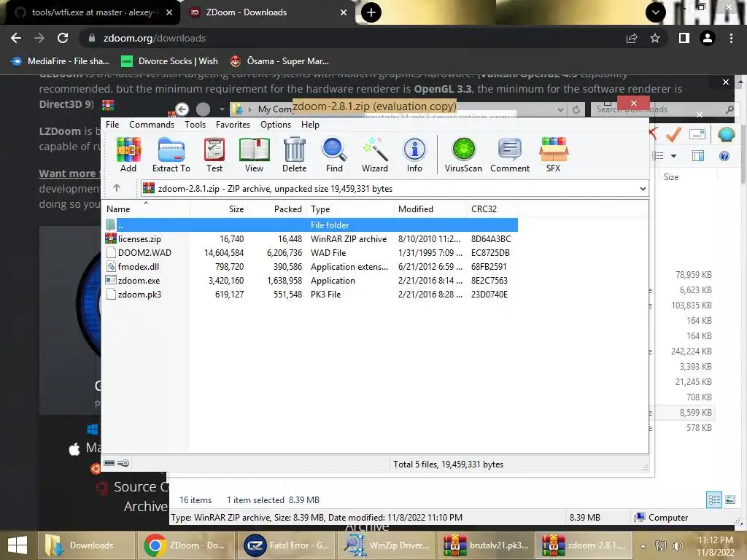Bookmark this page with the star icon
Screen dimensions: 747x560
pos(655,38)
